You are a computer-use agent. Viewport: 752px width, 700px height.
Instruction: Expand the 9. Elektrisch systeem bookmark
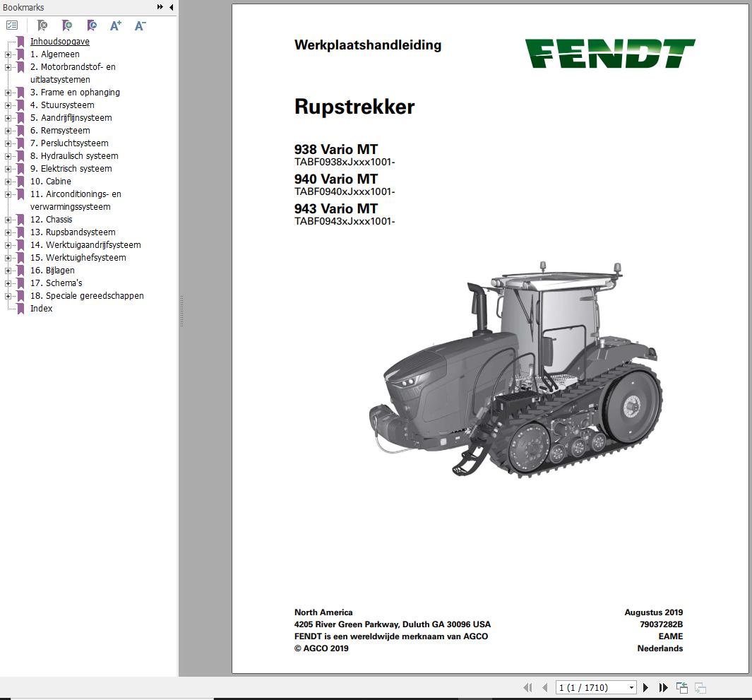[8, 169]
